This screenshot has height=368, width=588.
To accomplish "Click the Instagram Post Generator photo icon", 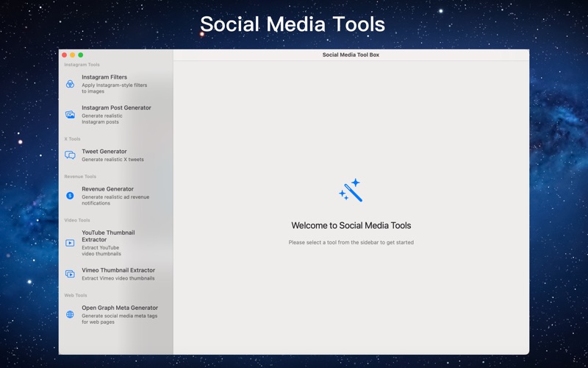I will pyautogui.click(x=70, y=115).
